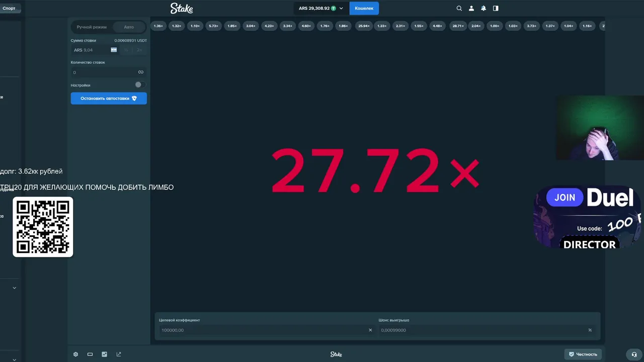Open the 1.04× result pill

click(x=569, y=26)
